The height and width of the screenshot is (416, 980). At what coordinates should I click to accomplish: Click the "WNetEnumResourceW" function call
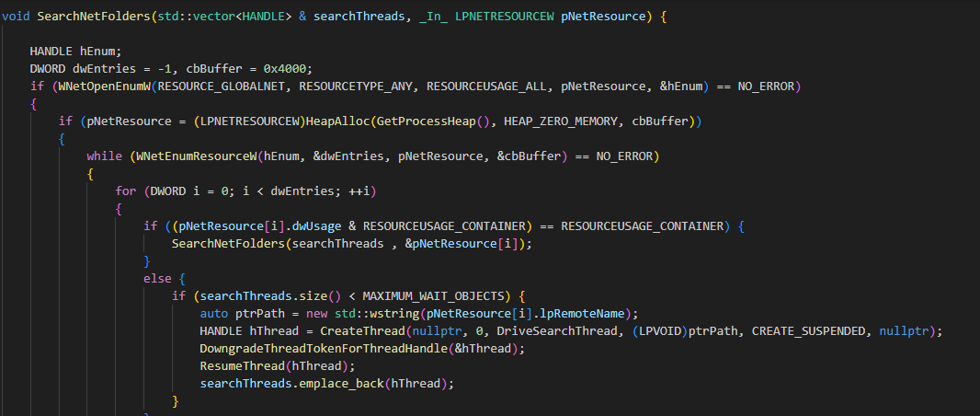click(196, 156)
